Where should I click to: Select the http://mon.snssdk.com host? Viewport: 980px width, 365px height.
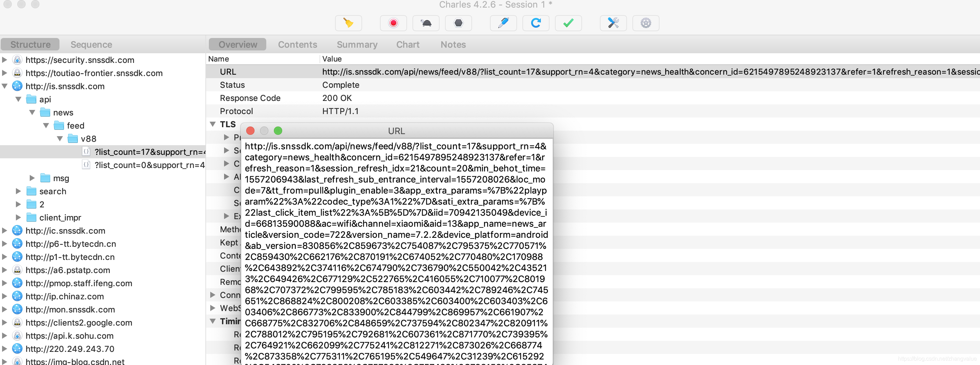click(x=70, y=309)
